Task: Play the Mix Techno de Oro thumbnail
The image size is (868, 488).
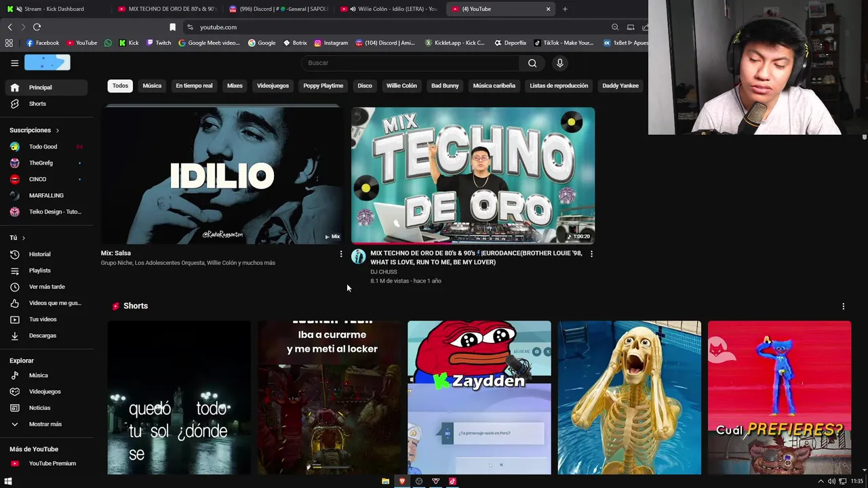Action: click(x=473, y=176)
